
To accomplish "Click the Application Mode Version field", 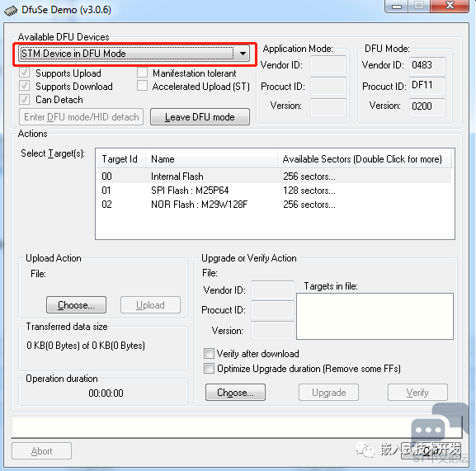I will pyautogui.click(x=328, y=106).
